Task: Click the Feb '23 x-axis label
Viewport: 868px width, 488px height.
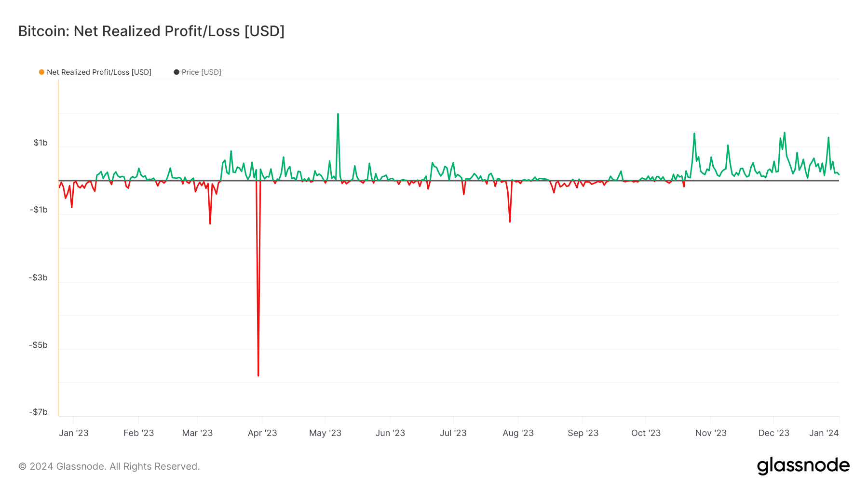Action: (139, 433)
